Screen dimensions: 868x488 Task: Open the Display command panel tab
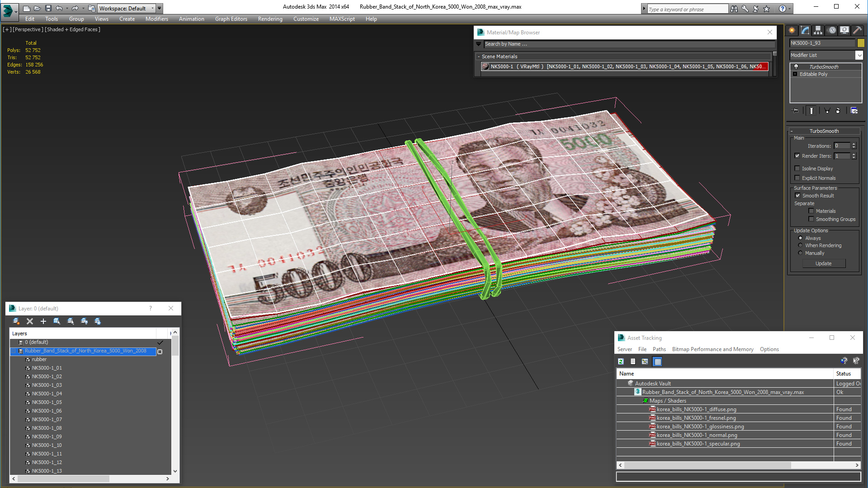(844, 30)
